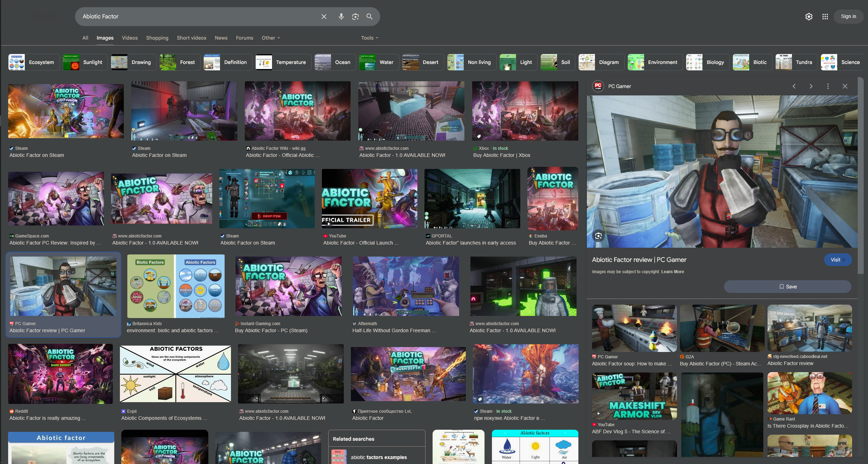Go to next image in preview panel
The height and width of the screenshot is (464, 868).
pos(811,86)
